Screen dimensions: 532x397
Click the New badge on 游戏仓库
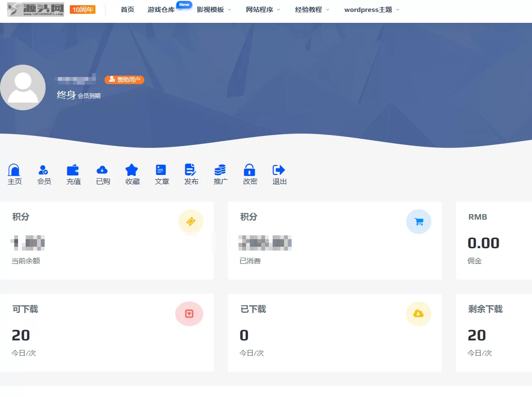pyautogui.click(x=184, y=4)
